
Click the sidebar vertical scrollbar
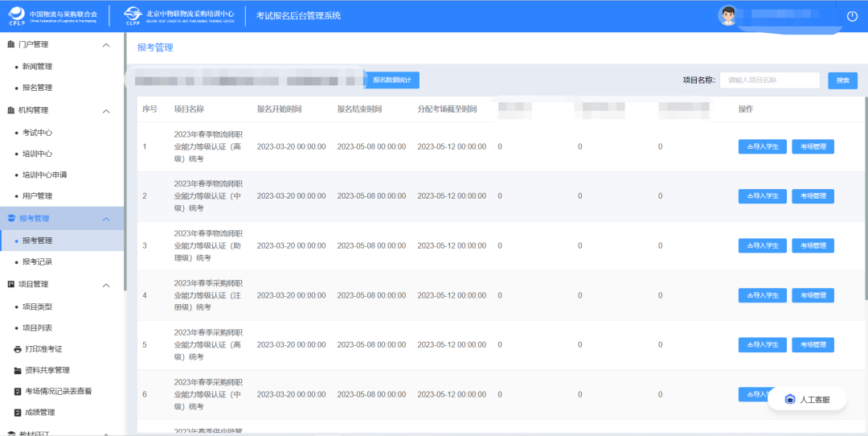[x=125, y=161]
